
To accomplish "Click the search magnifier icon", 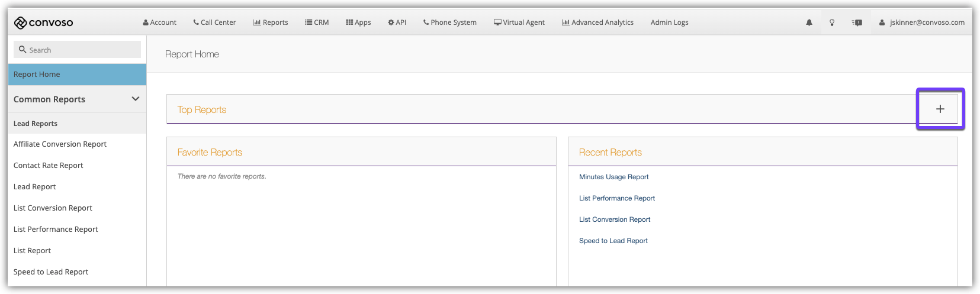I will coord(23,50).
